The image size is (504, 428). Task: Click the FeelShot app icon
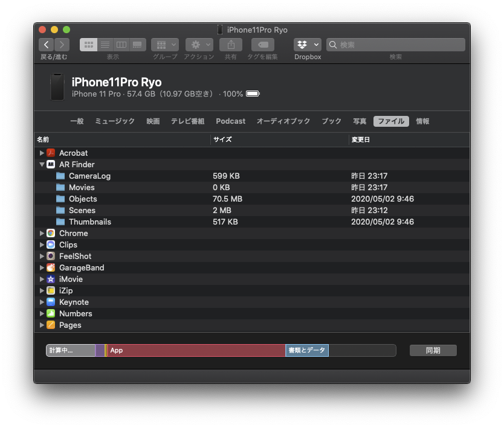(x=51, y=256)
